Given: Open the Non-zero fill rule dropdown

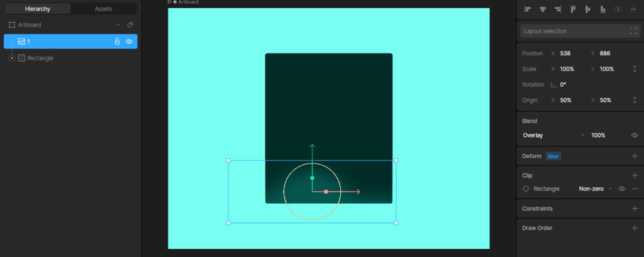Looking at the screenshot, I should point(595,189).
